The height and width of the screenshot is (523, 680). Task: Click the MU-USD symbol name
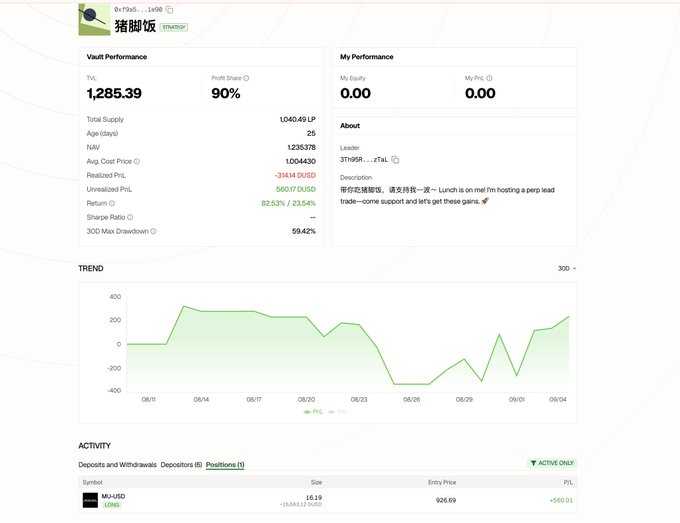114,496
